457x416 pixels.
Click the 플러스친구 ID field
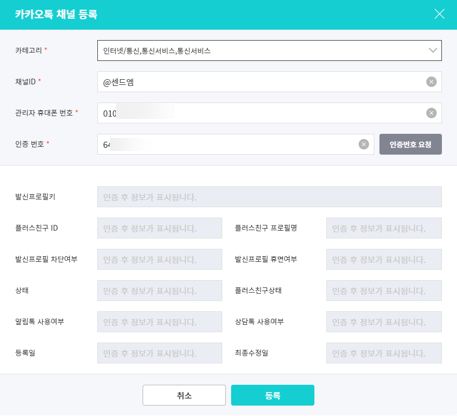159,228
